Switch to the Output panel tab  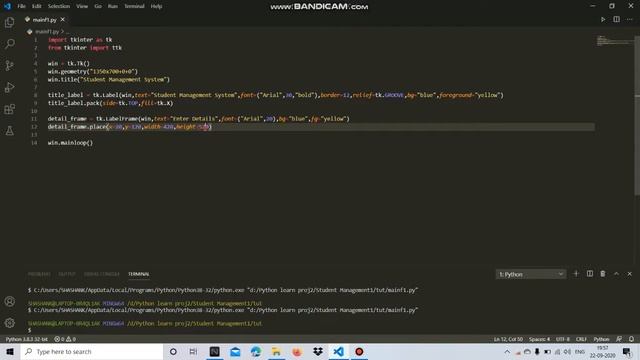(67, 274)
